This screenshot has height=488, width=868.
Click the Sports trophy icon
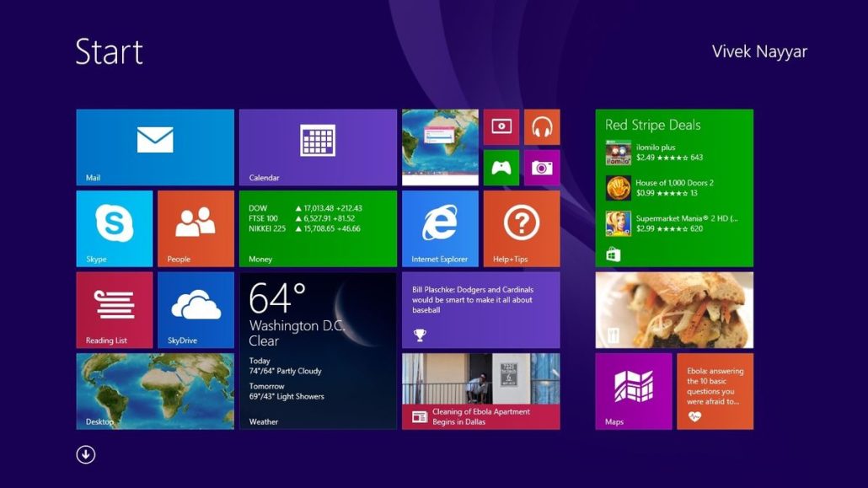[x=420, y=335]
